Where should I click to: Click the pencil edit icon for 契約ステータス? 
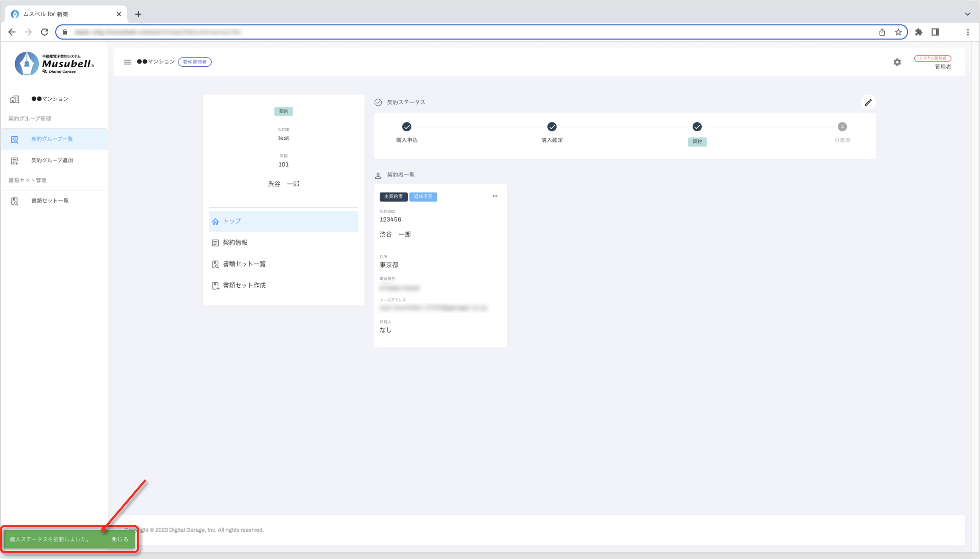pyautogui.click(x=868, y=103)
